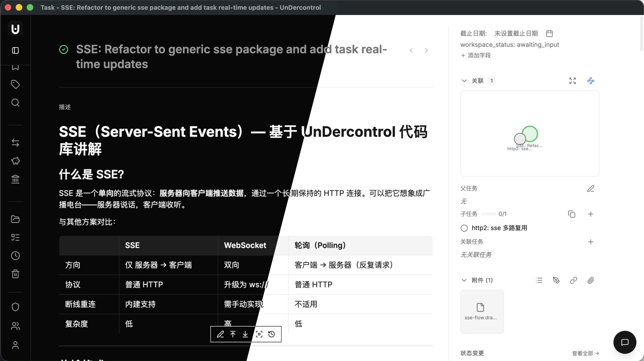The image size is (644, 361).
Task: Collapse the 关联 section
Action: [x=464, y=81]
